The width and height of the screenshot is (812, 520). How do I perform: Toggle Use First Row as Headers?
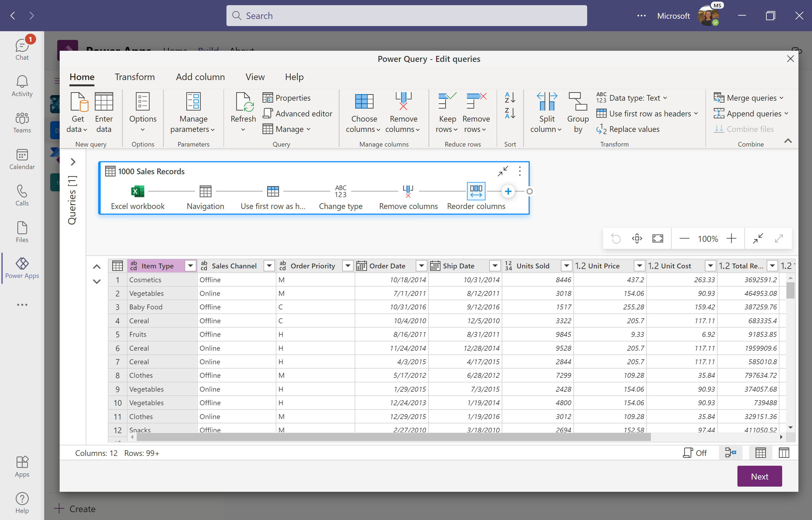click(x=645, y=113)
